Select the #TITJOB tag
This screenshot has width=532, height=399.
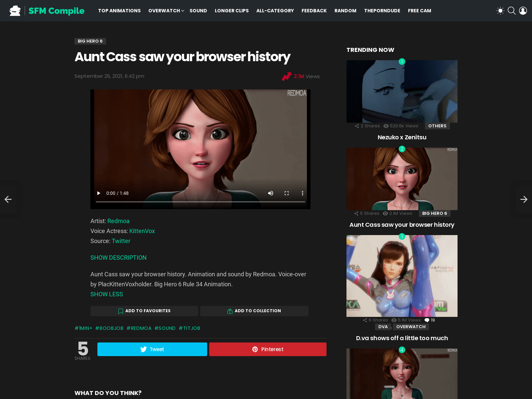[x=190, y=328]
